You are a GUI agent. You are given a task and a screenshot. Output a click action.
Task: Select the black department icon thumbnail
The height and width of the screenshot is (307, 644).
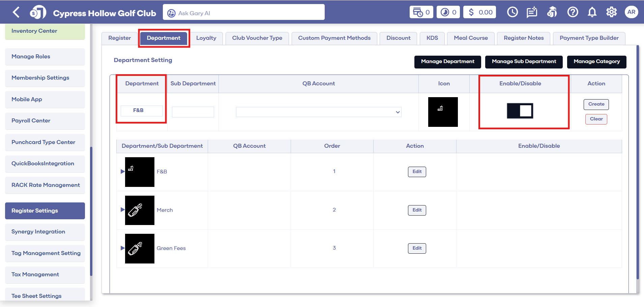click(x=443, y=112)
